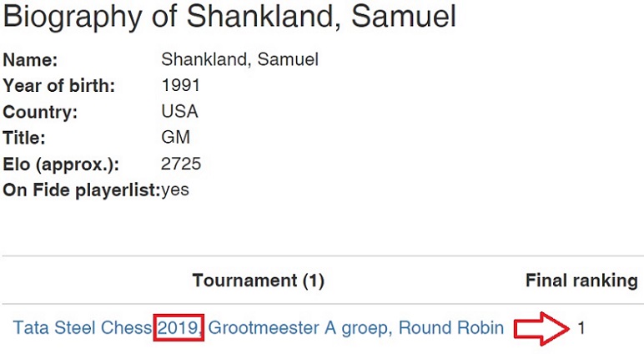Click the GM title value
644x354 pixels.
175,138
